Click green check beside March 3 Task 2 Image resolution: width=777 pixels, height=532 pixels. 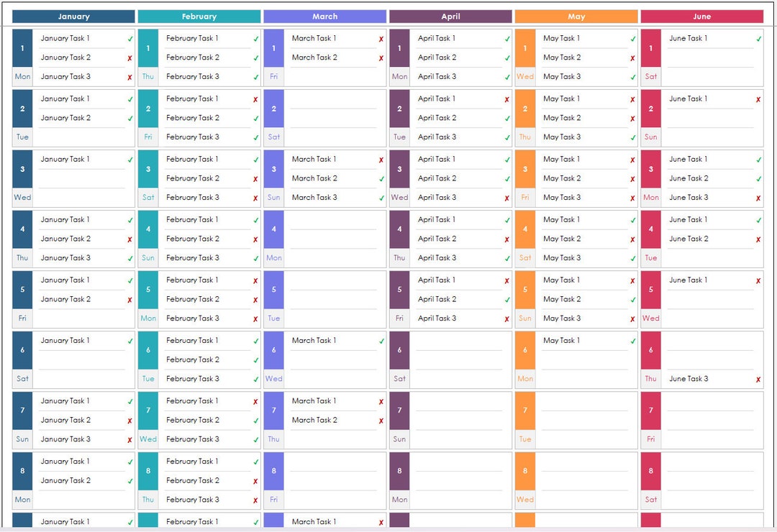381,179
